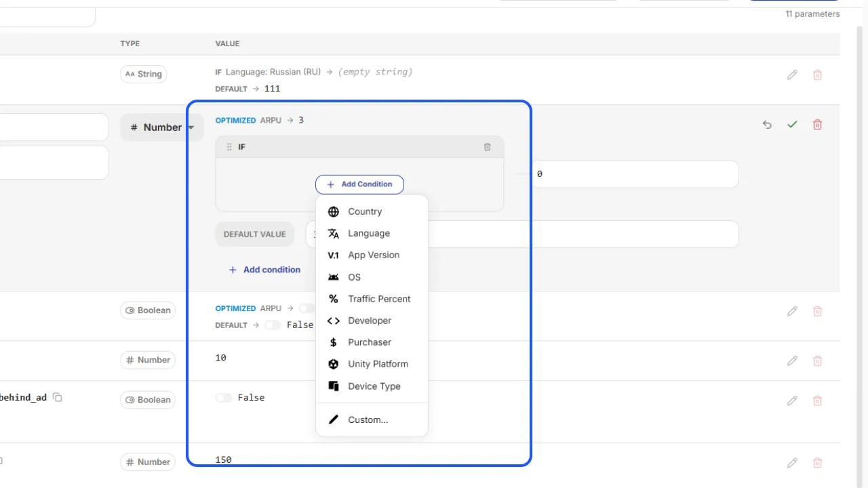Delete the Number parameter valued 10
The width and height of the screenshot is (868, 488).
[x=818, y=361]
